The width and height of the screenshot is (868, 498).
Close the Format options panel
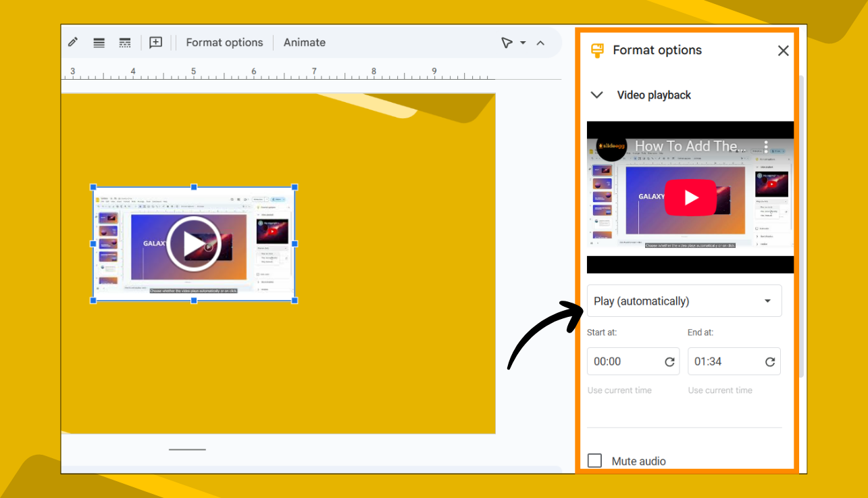click(x=783, y=50)
